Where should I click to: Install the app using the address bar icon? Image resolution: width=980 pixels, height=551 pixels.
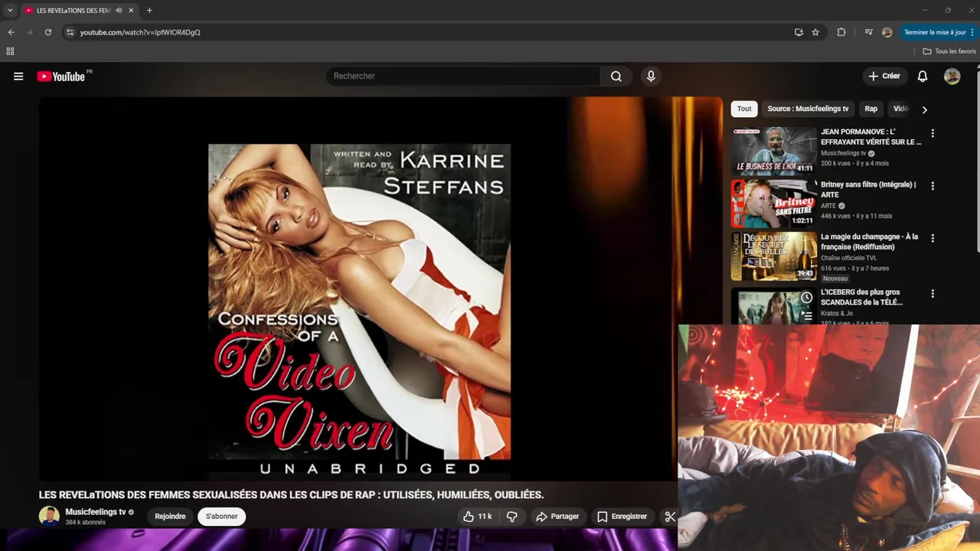pyautogui.click(x=799, y=32)
